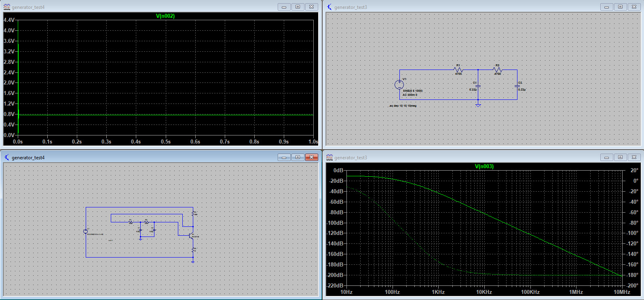The width and height of the screenshot is (644, 300).
Task: Minimize the generator_test4 waveform window
Action: [x=284, y=7]
